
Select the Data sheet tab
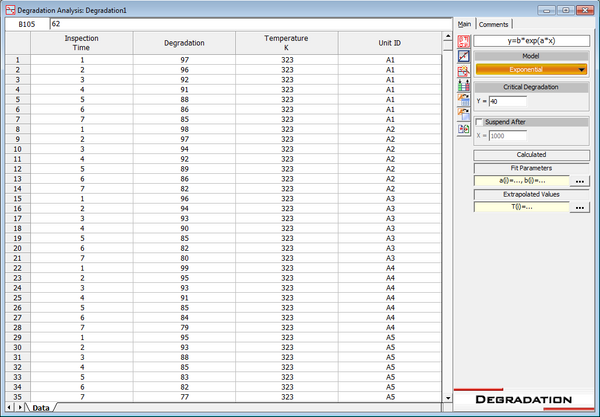[42, 408]
